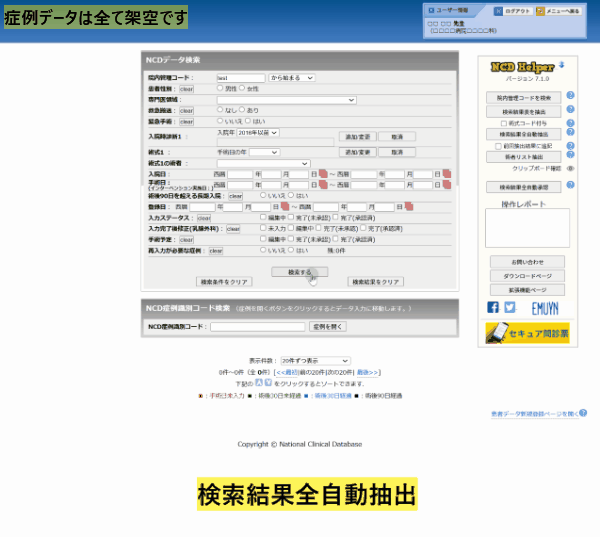Click the Twitter icon in NCD Helper panel

pos(510,308)
